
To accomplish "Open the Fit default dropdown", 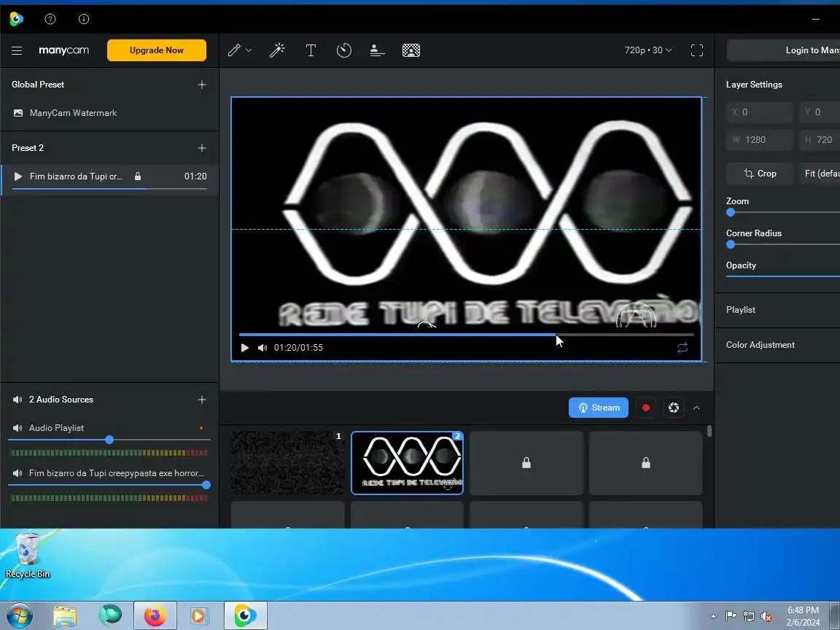I will point(820,174).
